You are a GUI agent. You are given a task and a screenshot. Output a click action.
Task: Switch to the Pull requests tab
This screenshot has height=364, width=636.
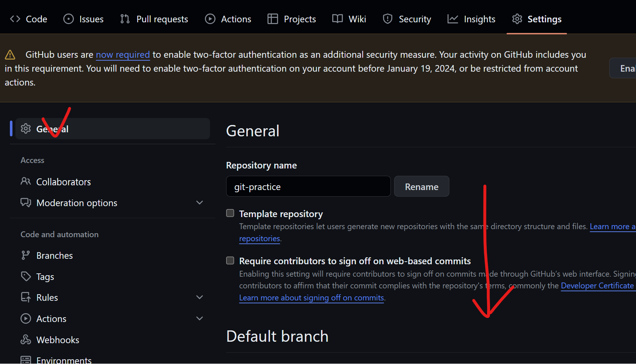point(154,19)
